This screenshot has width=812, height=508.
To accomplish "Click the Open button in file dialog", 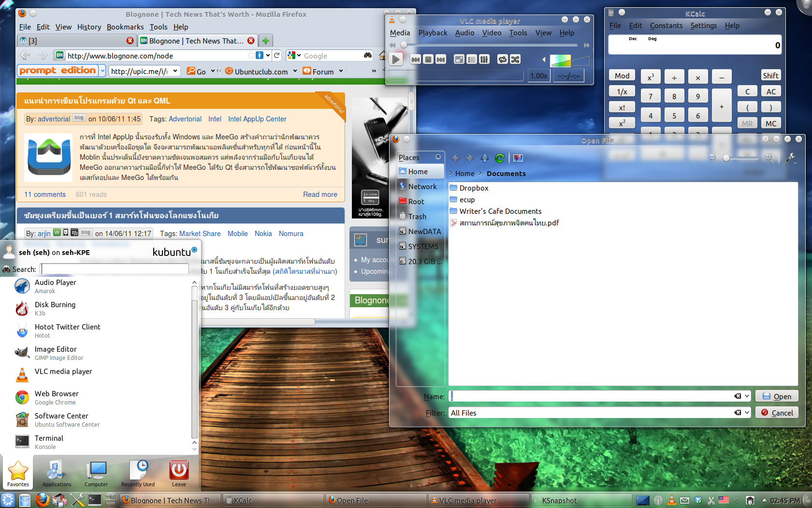I will click(777, 396).
